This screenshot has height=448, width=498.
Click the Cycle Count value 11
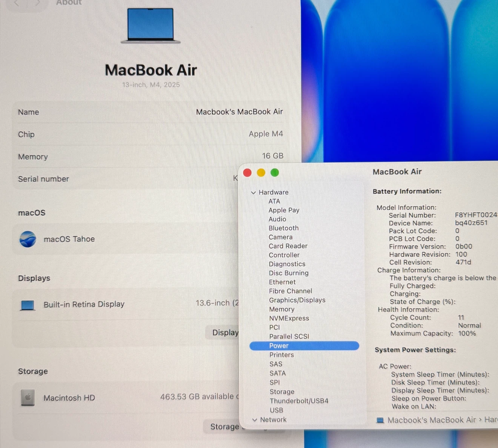click(x=461, y=318)
